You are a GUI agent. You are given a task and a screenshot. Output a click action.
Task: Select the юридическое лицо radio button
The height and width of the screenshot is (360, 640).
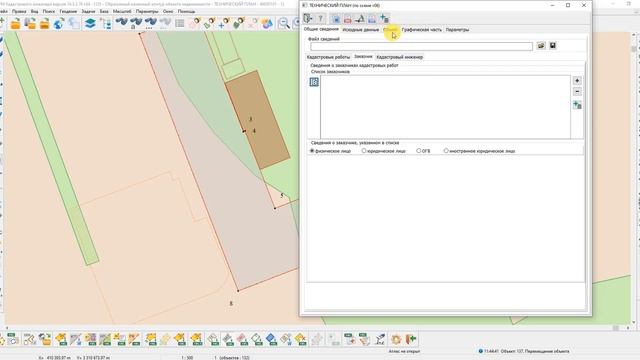364,151
